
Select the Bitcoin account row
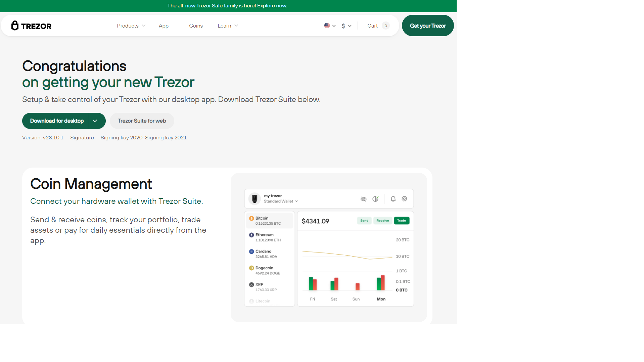[x=269, y=221]
